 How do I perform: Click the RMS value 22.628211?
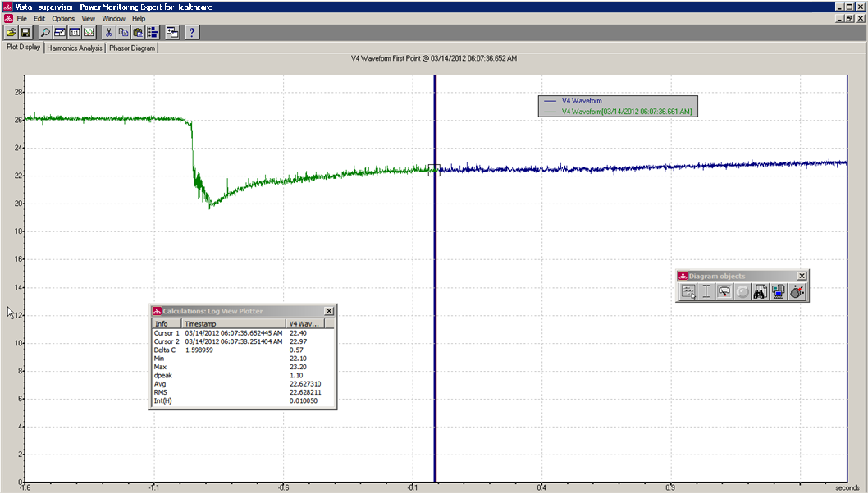click(x=305, y=392)
